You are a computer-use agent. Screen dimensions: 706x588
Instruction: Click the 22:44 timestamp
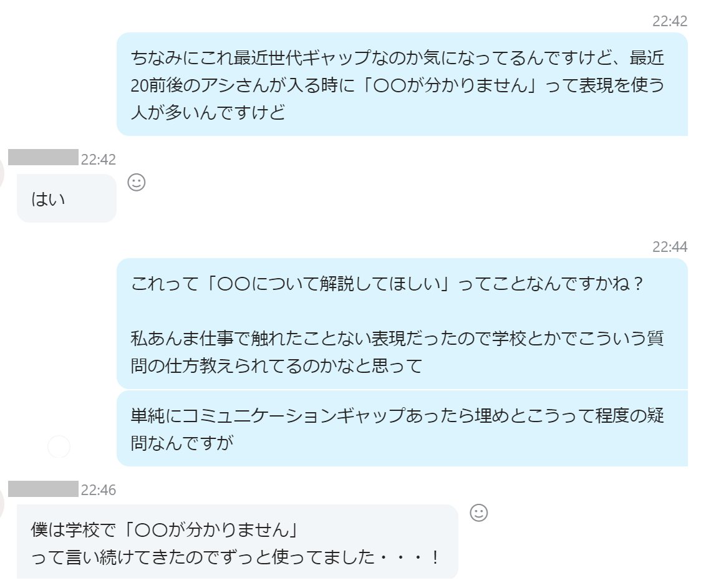(x=670, y=247)
